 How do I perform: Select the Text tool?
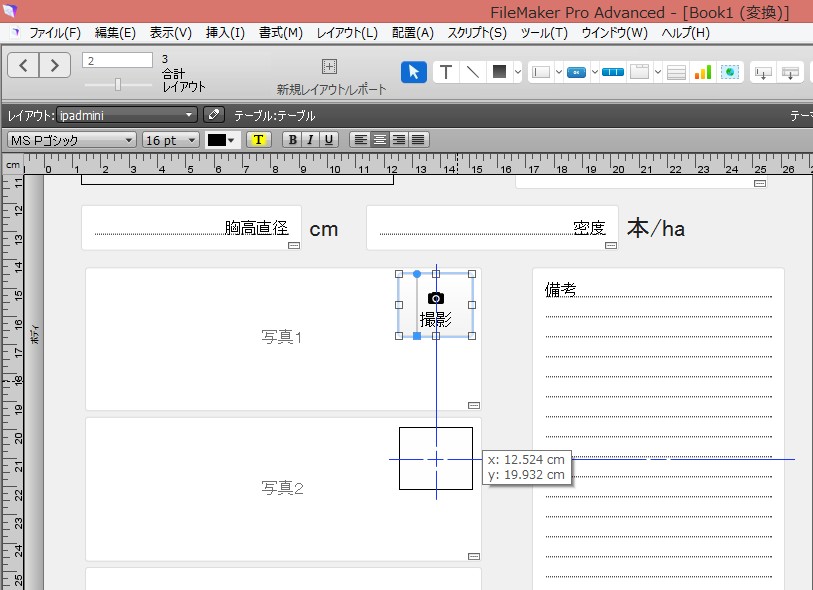pyautogui.click(x=446, y=72)
